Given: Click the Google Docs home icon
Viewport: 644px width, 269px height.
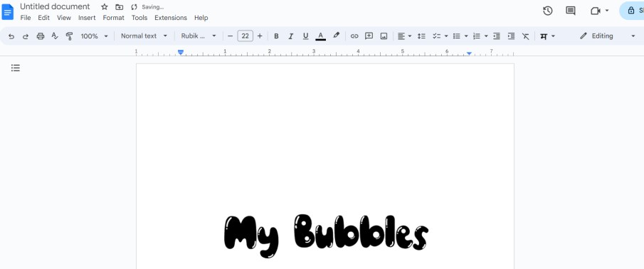Looking at the screenshot, I should tap(7, 12).
